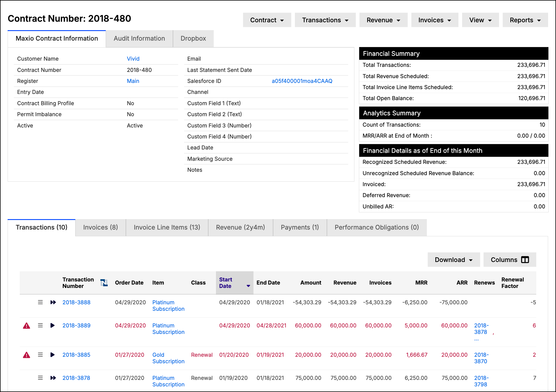Sort by Transaction Number column header
556x392 pixels.
click(x=78, y=283)
